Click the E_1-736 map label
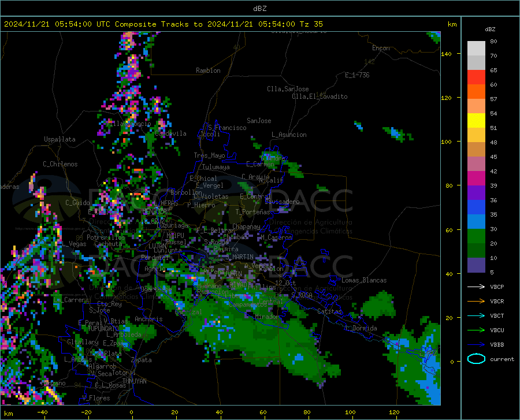The width and height of the screenshot is (520, 420). [357, 75]
